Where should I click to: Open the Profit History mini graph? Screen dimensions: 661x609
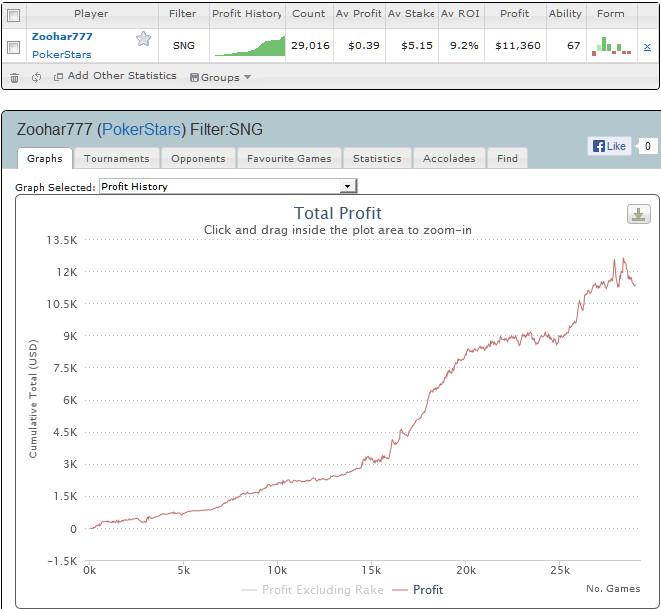point(247,46)
